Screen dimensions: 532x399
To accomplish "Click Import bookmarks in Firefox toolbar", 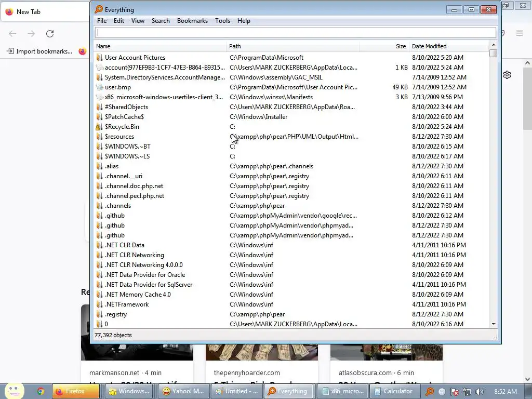I will (39, 51).
